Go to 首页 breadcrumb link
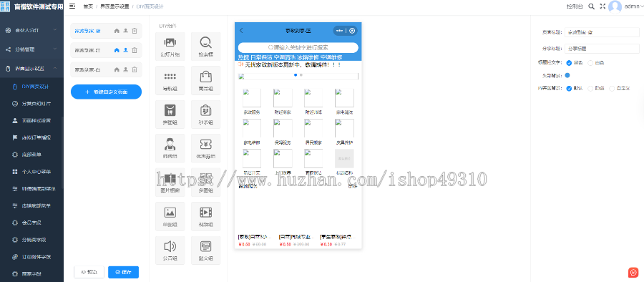This screenshot has height=282, width=644. (x=88, y=6)
